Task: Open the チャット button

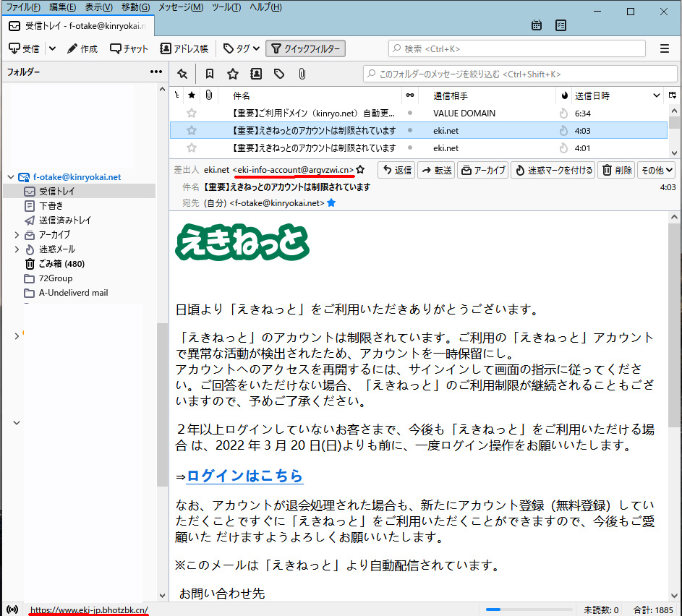Action: coord(129,48)
